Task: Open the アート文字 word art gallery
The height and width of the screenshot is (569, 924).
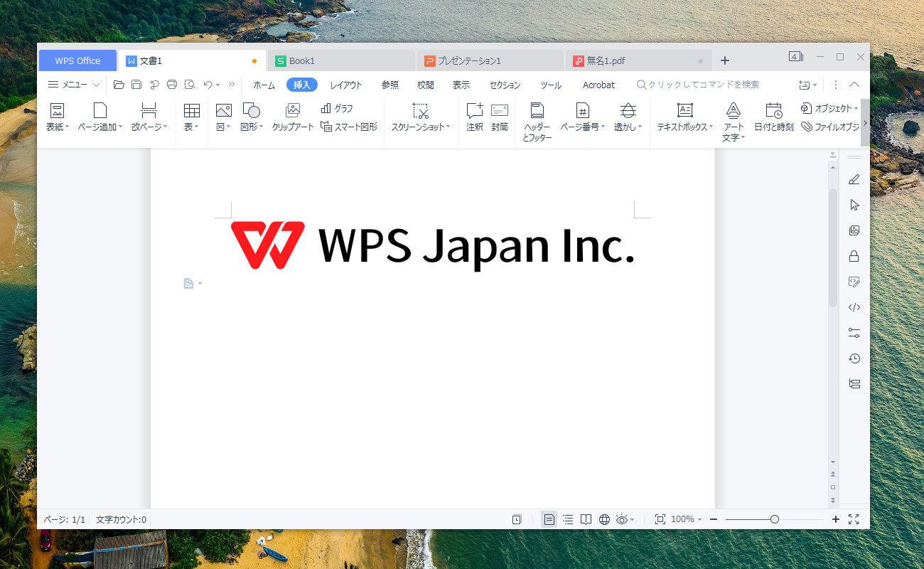Action: click(734, 122)
